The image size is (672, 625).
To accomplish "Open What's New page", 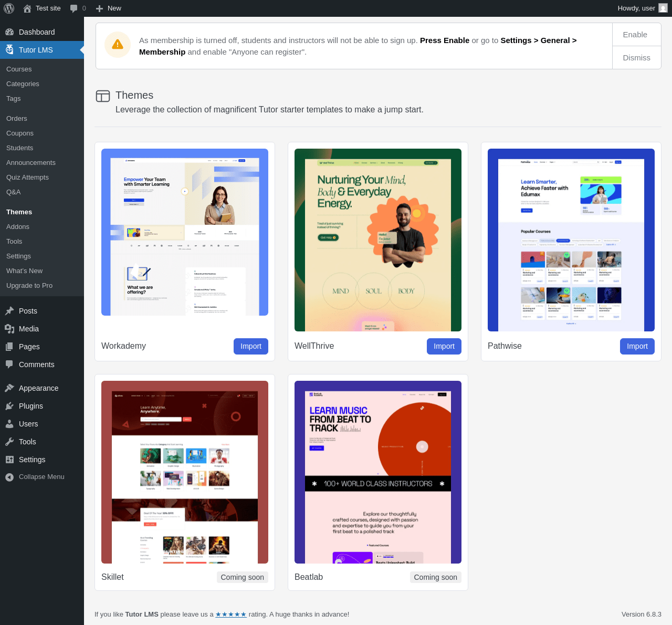I will [x=25, y=271].
